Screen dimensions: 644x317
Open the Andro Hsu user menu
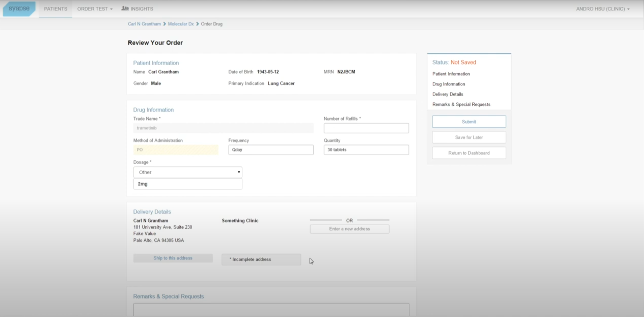coord(603,9)
